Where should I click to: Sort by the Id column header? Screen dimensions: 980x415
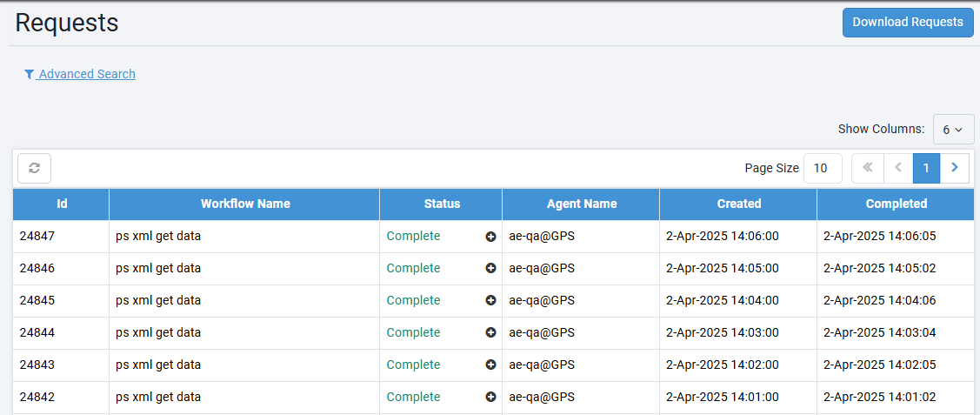coord(62,204)
